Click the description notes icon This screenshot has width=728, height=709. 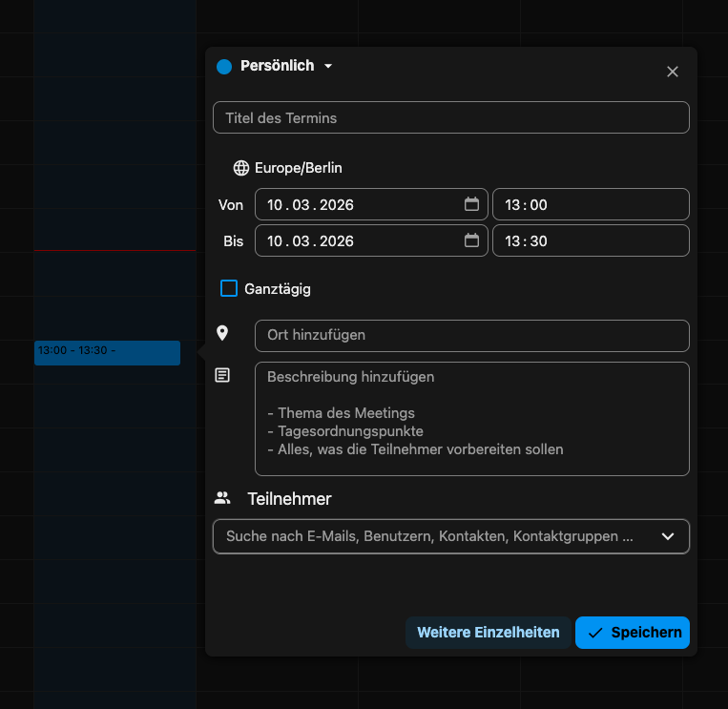coord(222,376)
